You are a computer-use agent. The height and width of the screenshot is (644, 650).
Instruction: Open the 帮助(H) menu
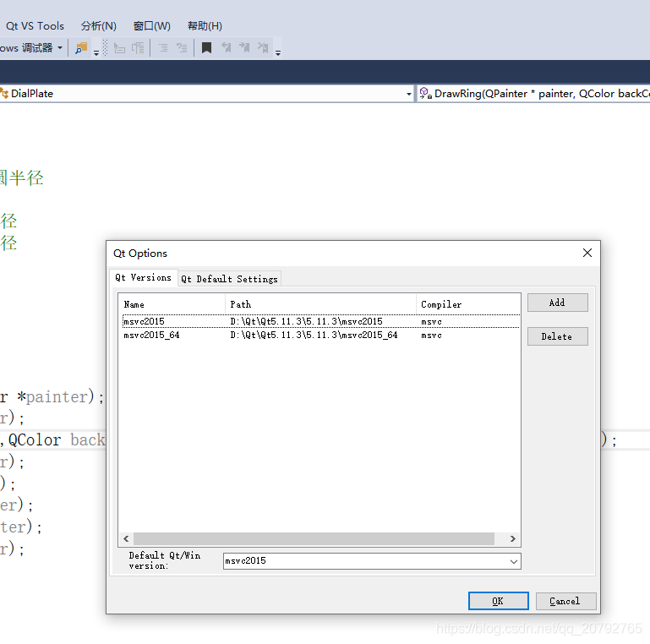205,26
